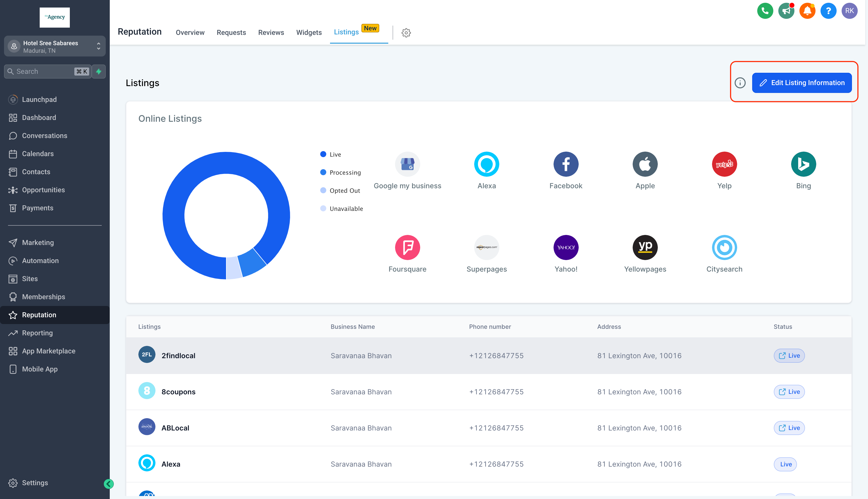Open Automation in the sidebar
This screenshot has height=499, width=868.
point(55,261)
